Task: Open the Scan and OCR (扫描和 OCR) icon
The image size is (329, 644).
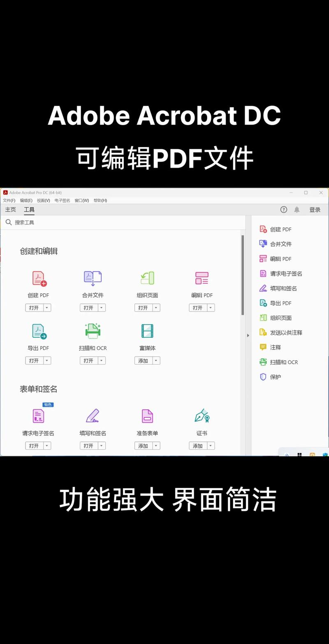Action: click(93, 331)
